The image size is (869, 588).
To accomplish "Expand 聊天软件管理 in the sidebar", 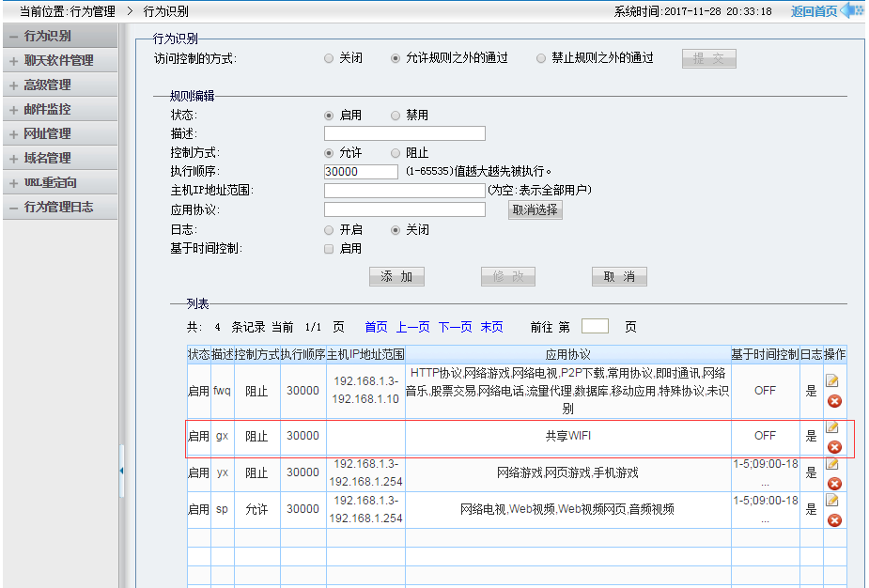I will (x=60, y=60).
